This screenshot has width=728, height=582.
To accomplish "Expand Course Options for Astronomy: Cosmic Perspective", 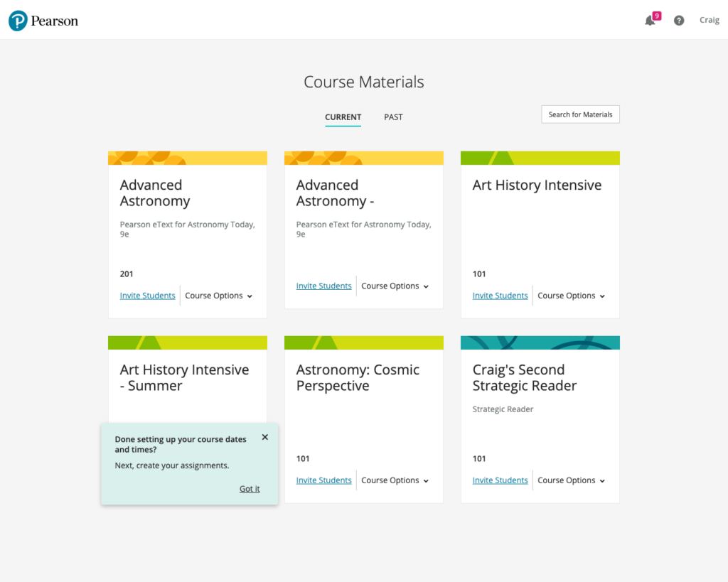I will (395, 480).
